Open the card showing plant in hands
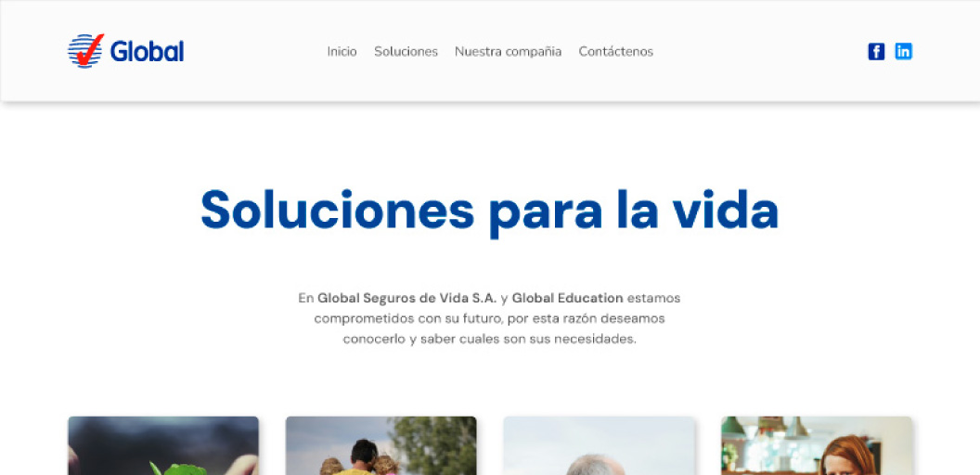980x475 pixels. click(x=163, y=446)
